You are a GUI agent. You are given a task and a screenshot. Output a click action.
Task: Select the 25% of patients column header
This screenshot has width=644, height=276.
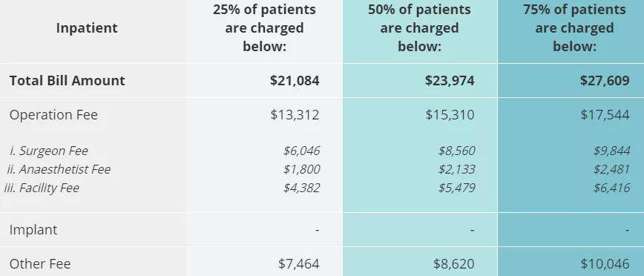coord(264,28)
